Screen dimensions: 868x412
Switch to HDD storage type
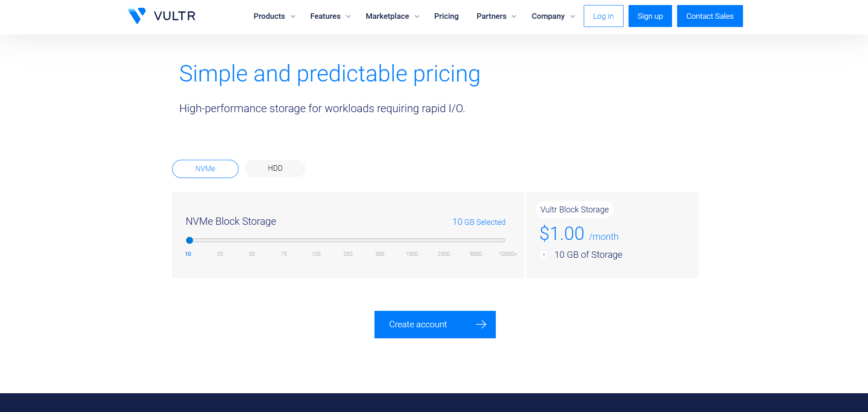275,168
